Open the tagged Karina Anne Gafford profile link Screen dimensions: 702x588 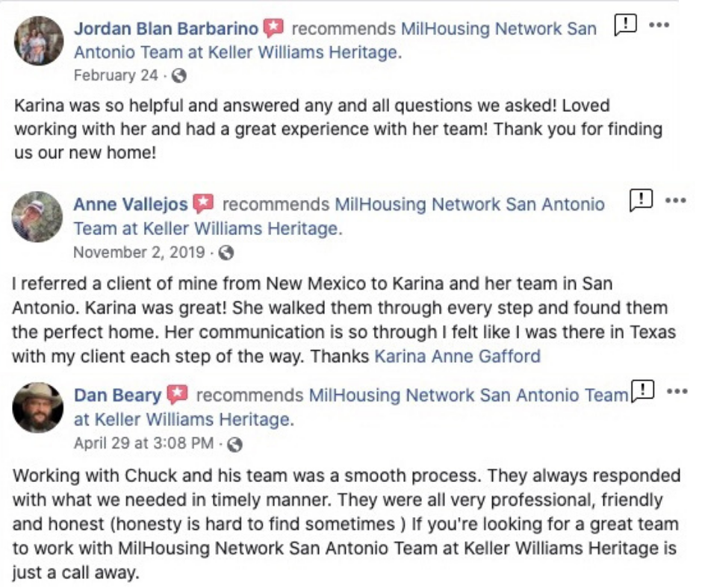pyautogui.click(x=457, y=356)
